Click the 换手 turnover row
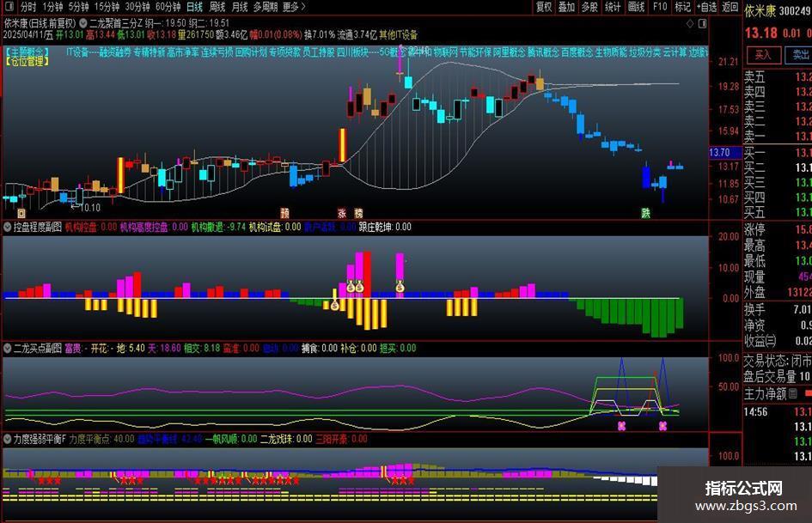 point(778,309)
